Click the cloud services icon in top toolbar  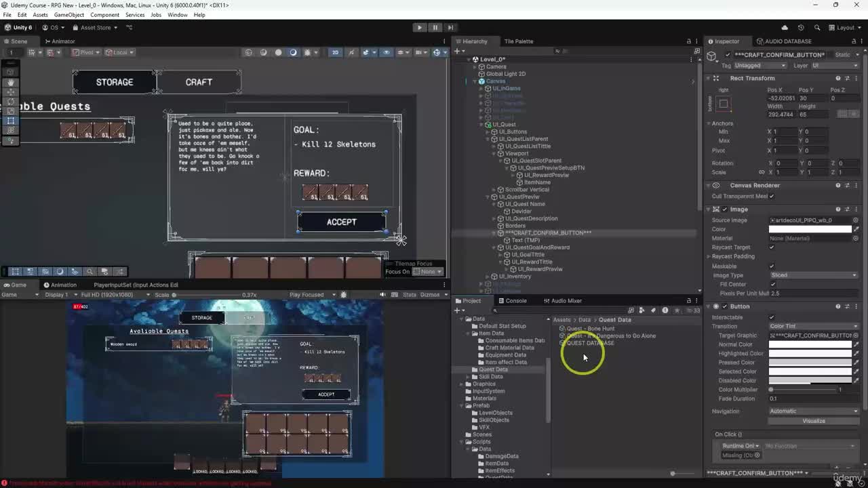[x=785, y=28]
